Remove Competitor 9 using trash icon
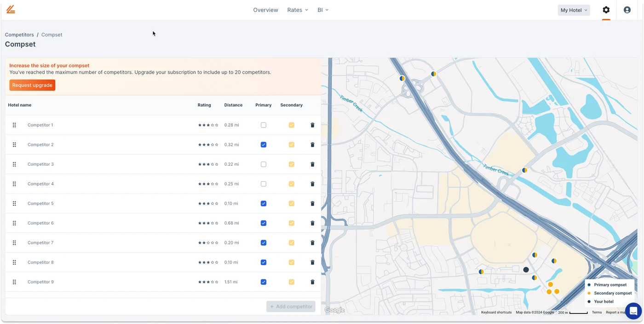Screen dimensions: 644x324 (312, 282)
